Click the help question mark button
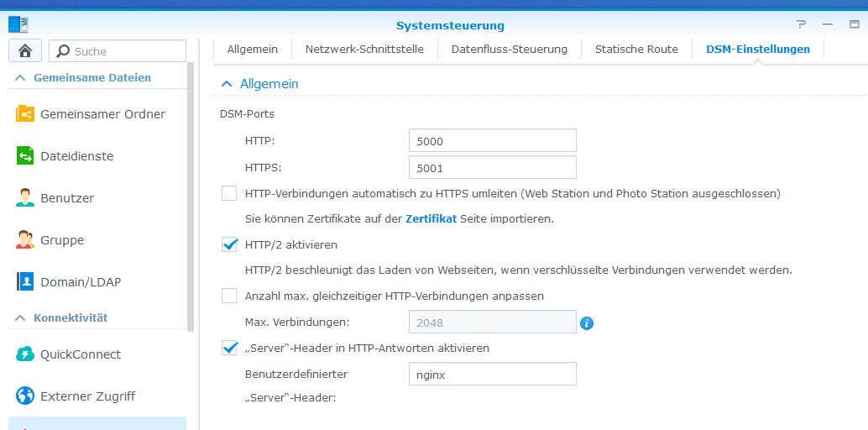Viewport: 868px width, 430px height. pyautogui.click(x=801, y=24)
